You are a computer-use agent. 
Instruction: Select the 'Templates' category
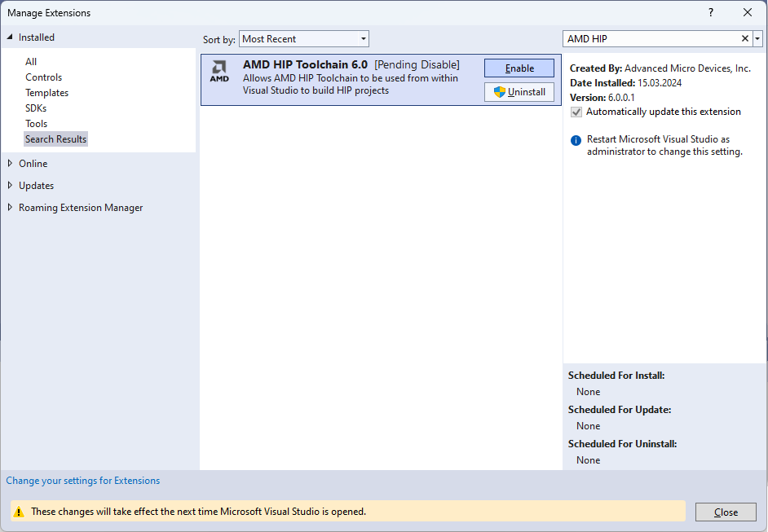[x=46, y=93]
